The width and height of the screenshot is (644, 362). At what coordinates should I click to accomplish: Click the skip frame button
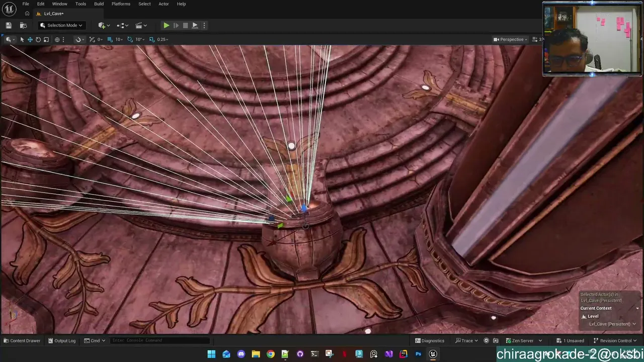tap(176, 25)
